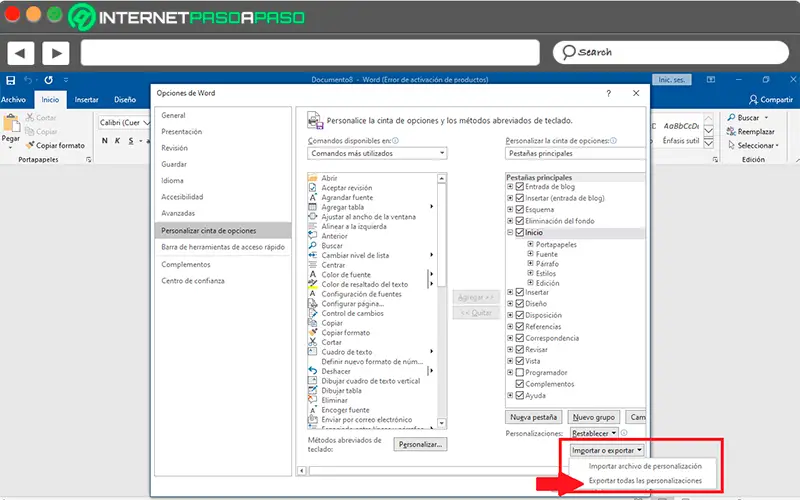Open Comandos disponibles en dropdown

pos(378,153)
